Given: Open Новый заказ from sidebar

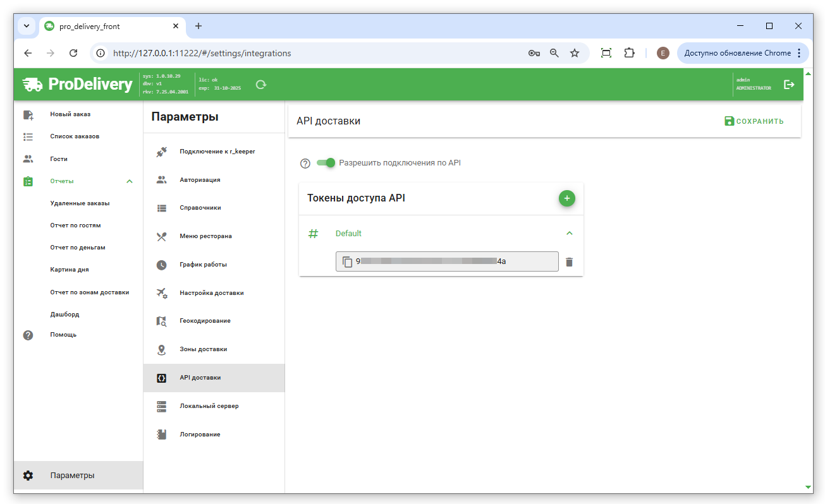Looking at the screenshot, I should coord(70,114).
